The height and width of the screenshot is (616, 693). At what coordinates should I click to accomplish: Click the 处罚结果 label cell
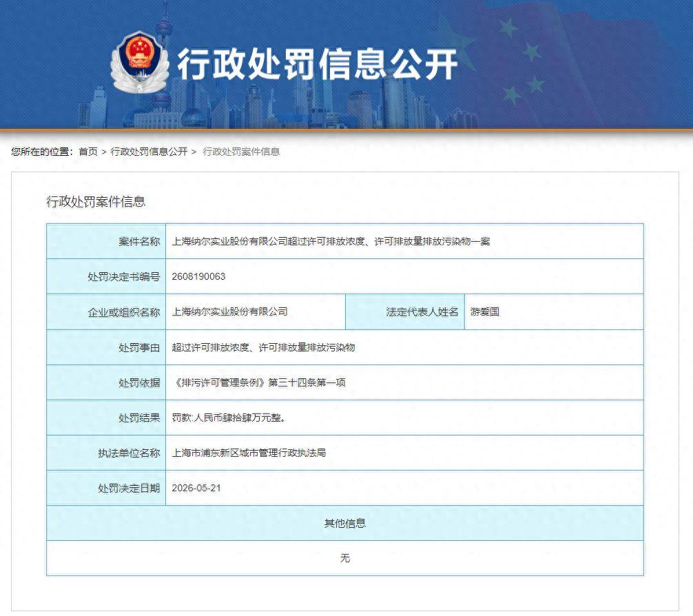106,418
